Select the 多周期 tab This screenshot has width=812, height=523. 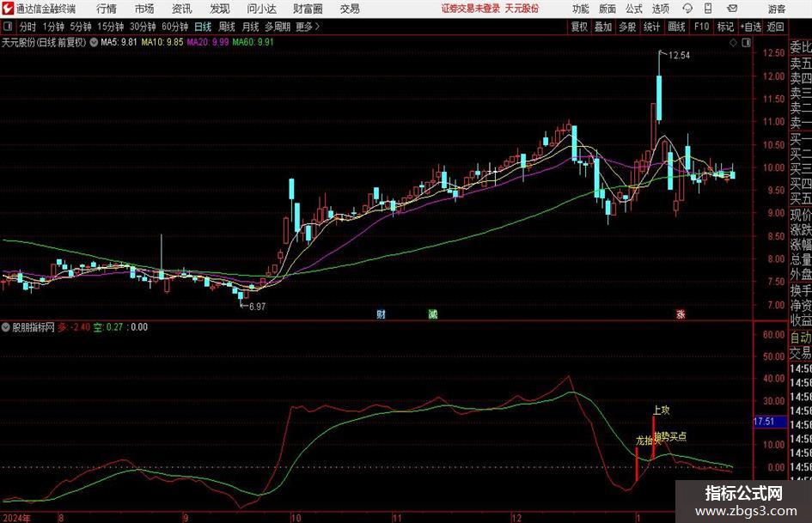click(x=278, y=27)
